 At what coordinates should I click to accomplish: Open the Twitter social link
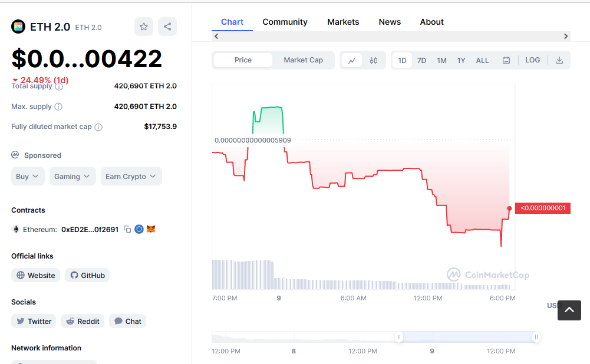coord(34,321)
